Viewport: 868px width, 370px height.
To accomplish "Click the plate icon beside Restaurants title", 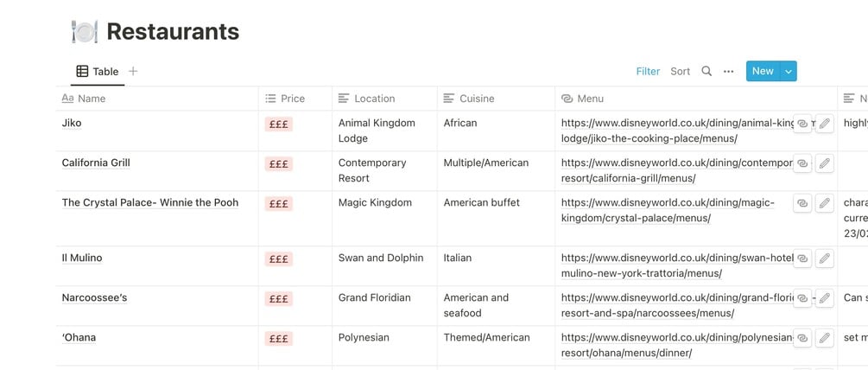I will coord(84,32).
